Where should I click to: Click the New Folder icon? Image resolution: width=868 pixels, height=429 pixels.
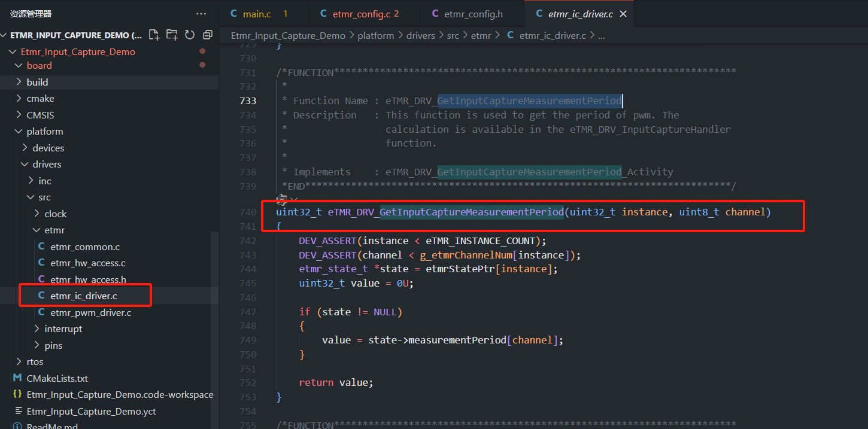point(172,35)
